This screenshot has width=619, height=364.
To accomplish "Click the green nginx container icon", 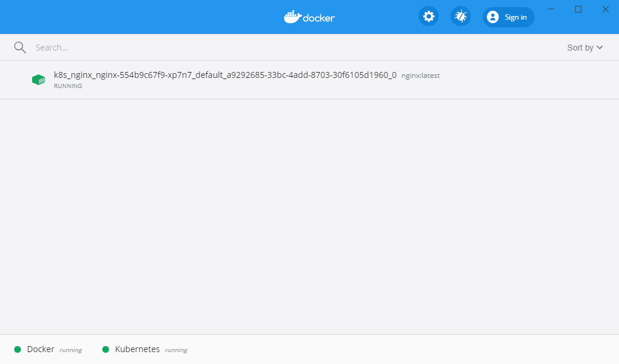I will click(x=38, y=80).
